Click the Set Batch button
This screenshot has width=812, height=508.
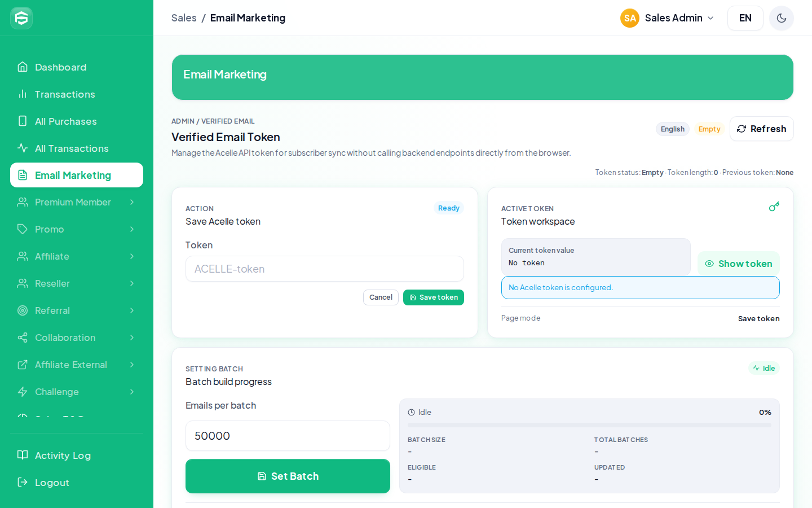click(x=288, y=476)
